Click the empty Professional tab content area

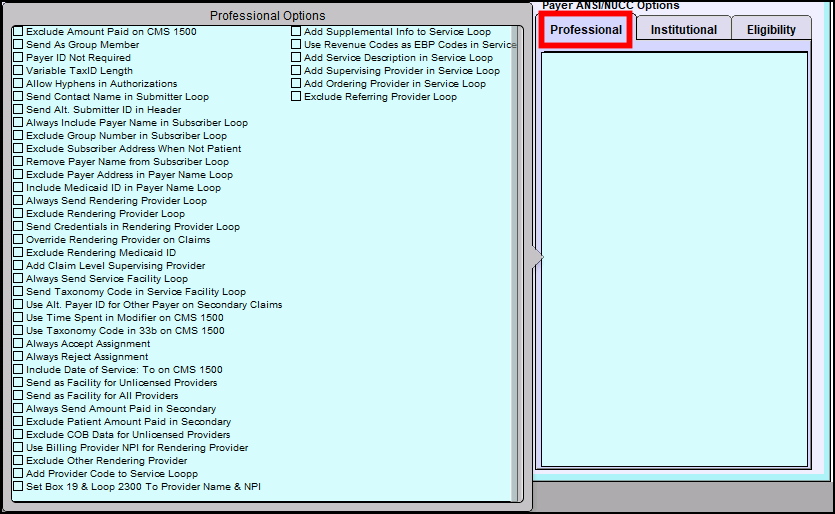[673, 260]
